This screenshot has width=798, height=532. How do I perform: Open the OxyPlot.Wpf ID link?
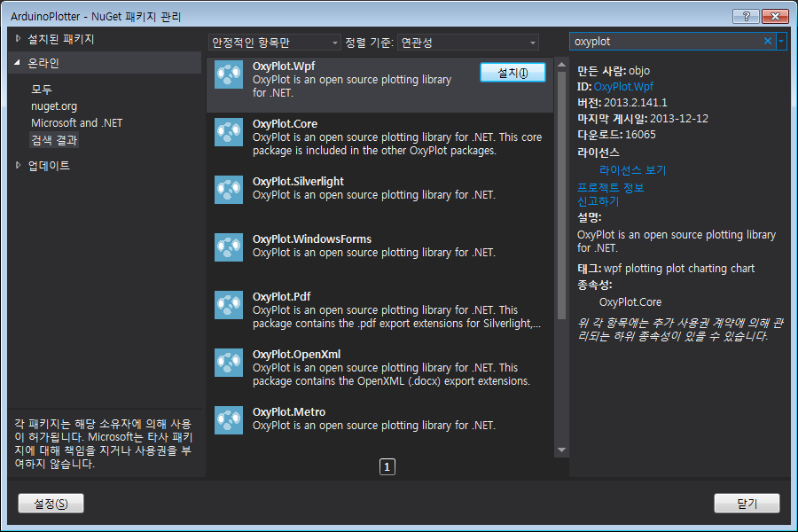coord(623,87)
